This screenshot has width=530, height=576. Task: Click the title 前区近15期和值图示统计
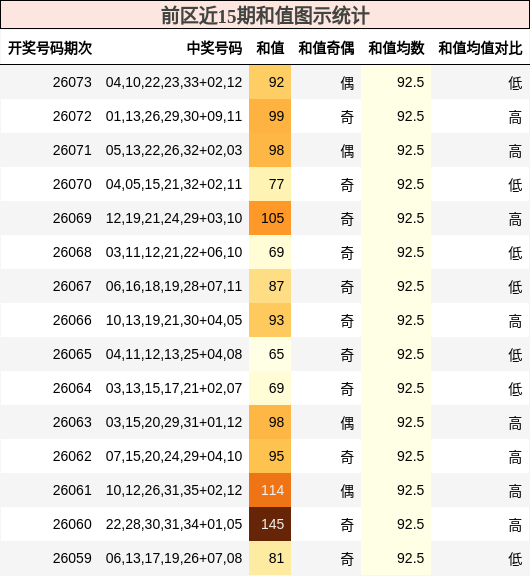265,15
